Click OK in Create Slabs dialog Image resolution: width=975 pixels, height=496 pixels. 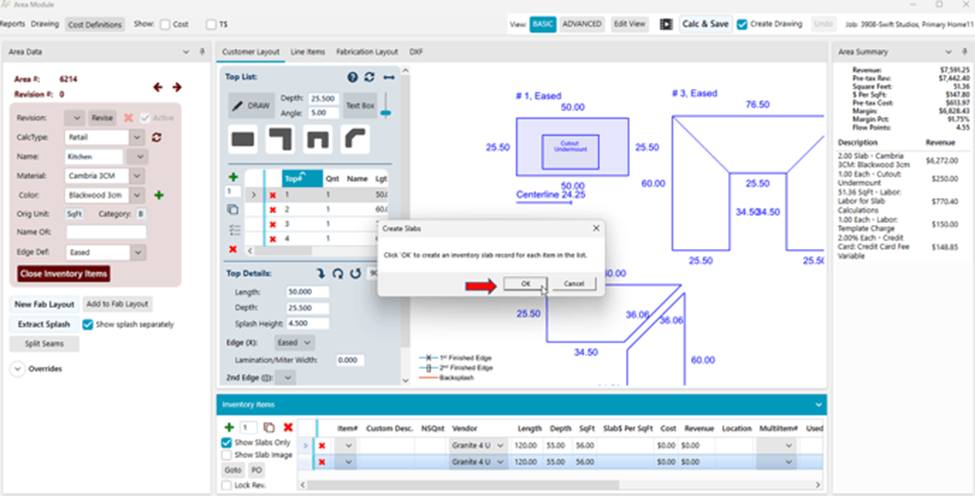coord(525,284)
